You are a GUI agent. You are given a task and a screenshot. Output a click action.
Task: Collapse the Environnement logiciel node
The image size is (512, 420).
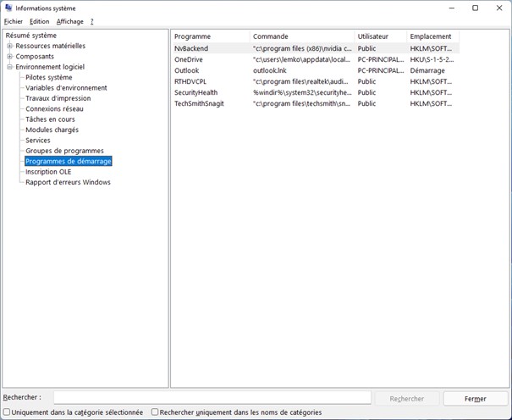coord(10,67)
